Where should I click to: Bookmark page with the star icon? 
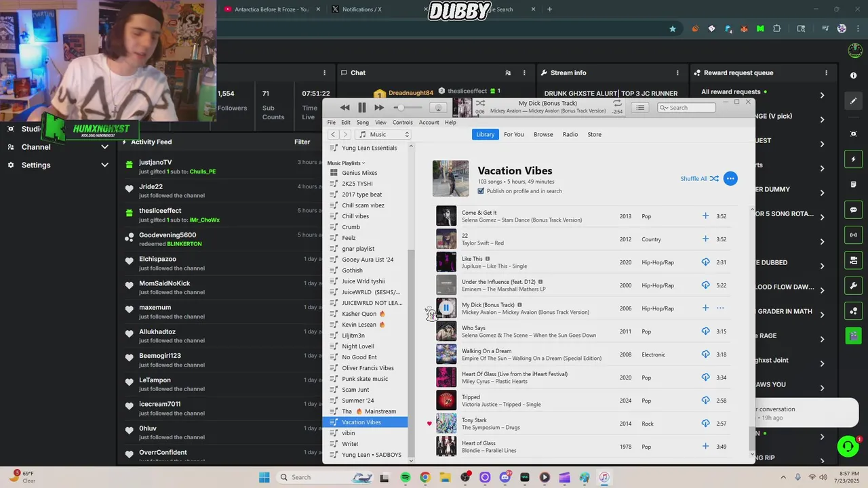tap(673, 28)
